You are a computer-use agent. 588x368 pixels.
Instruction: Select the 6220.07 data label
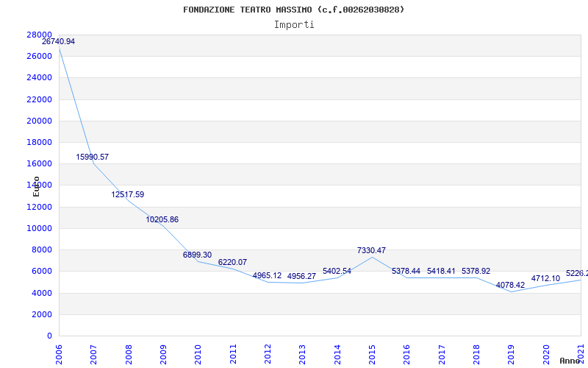[x=232, y=262]
